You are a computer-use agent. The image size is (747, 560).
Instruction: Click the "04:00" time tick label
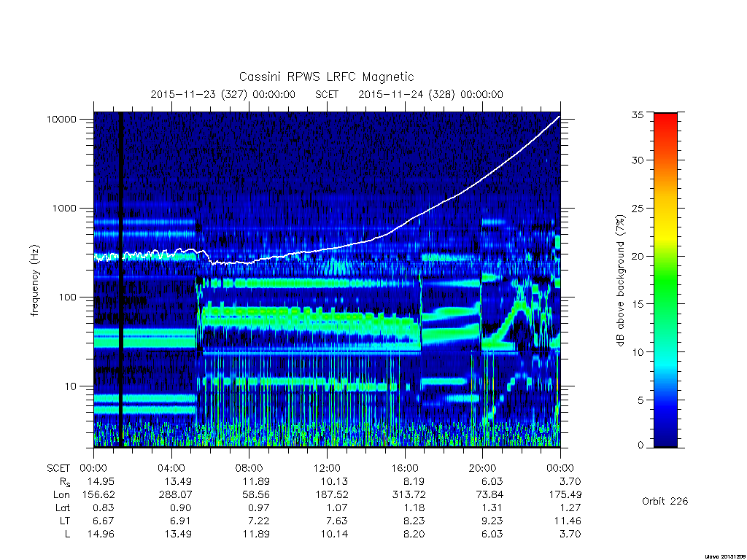[171, 468]
